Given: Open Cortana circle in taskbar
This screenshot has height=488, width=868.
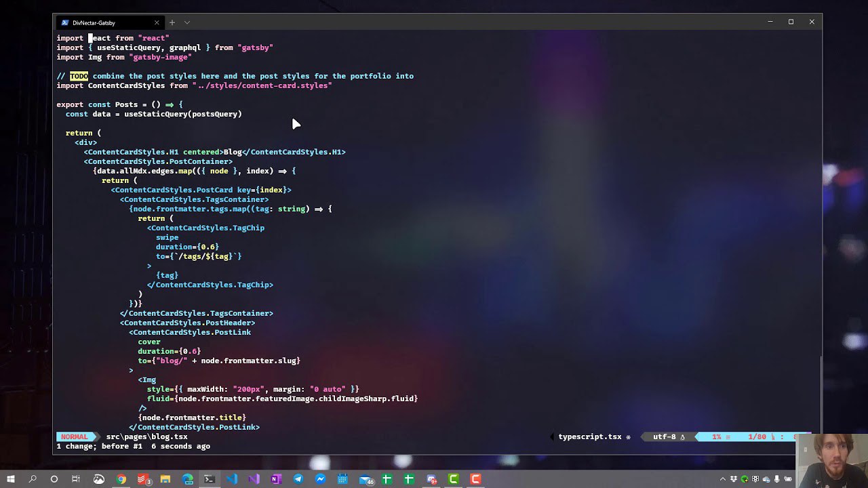Looking at the screenshot, I should pos(54,479).
